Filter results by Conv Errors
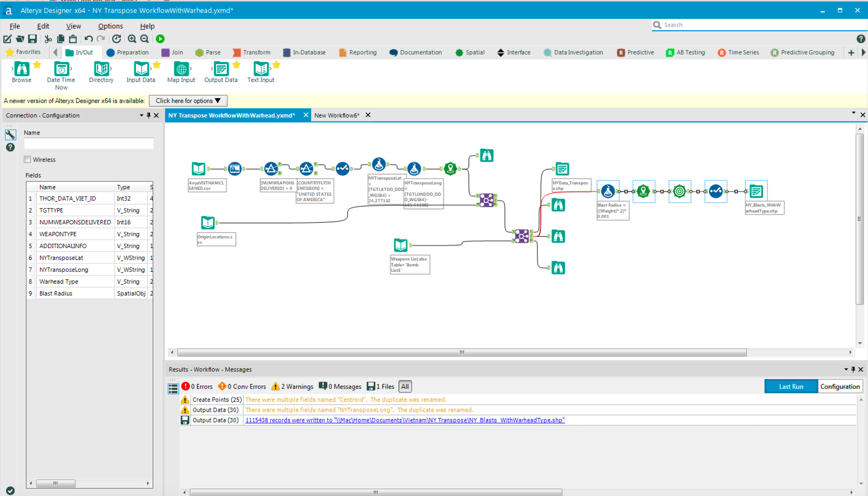This screenshot has height=496, width=868. click(242, 387)
